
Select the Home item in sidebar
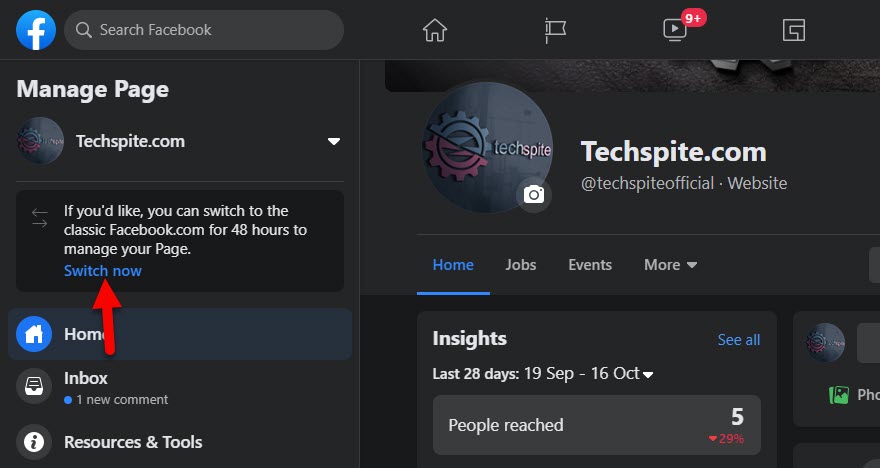click(180, 334)
